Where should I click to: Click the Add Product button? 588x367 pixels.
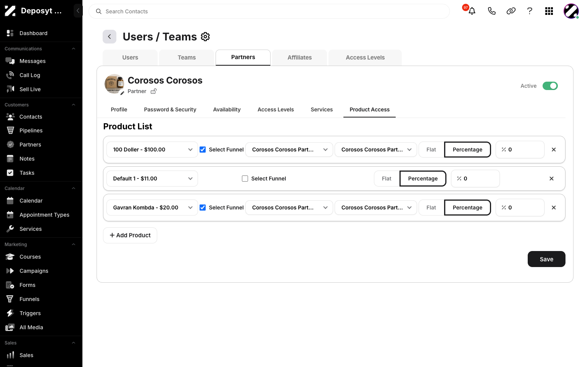(x=130, y=235)
